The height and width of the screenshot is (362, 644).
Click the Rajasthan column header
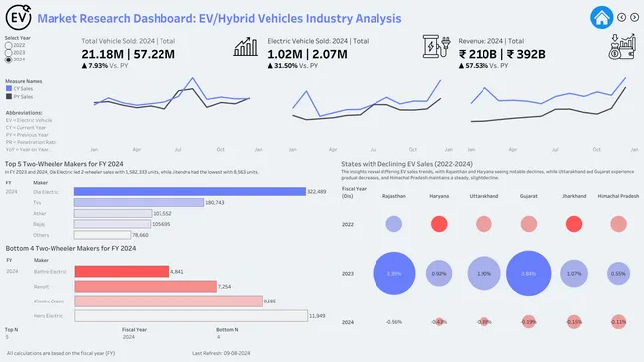click(x=394, y=196)
